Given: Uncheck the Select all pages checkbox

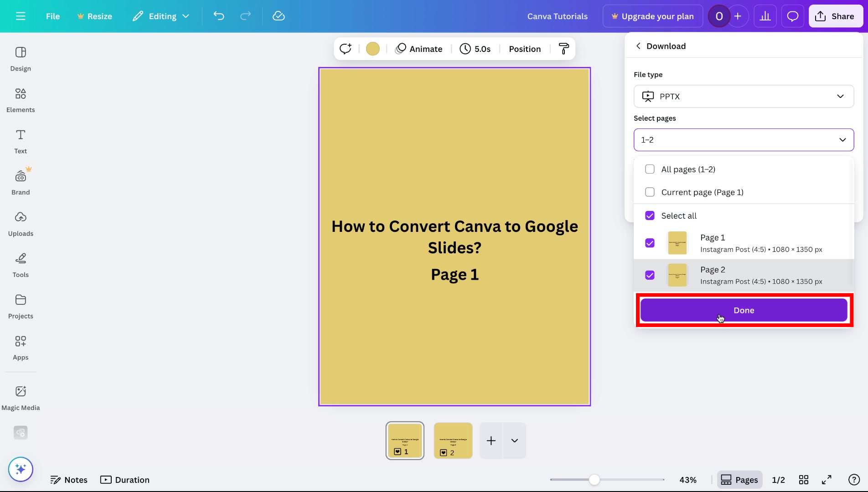Looking at the screenshot, I should [x=650, y=215].
